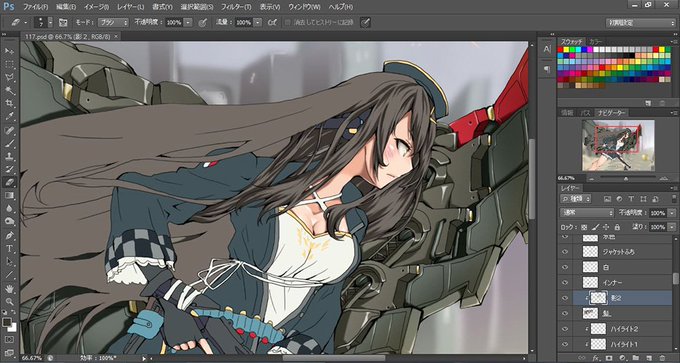Add a layer mask
This screenshot has width=680, height=363.
pyautogui.click(x=608, y=358)
